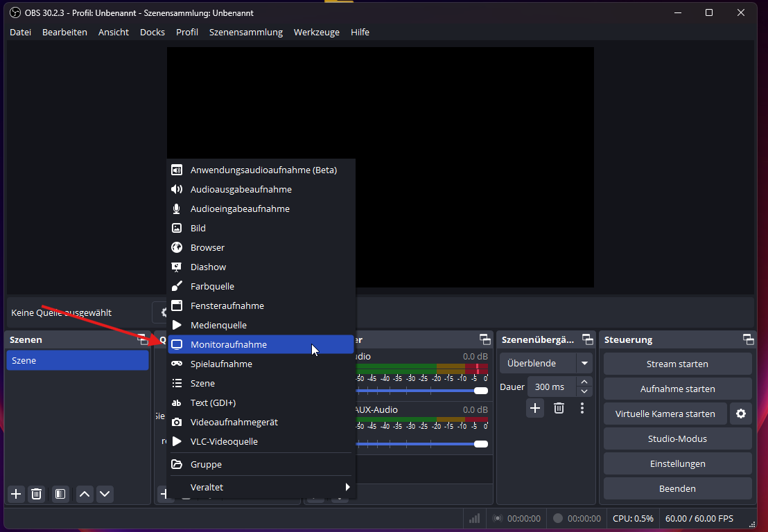The height and width of the screenshot is (532, 768).
Task: Click the globe icon next to Browser
Action: (177, 248)
